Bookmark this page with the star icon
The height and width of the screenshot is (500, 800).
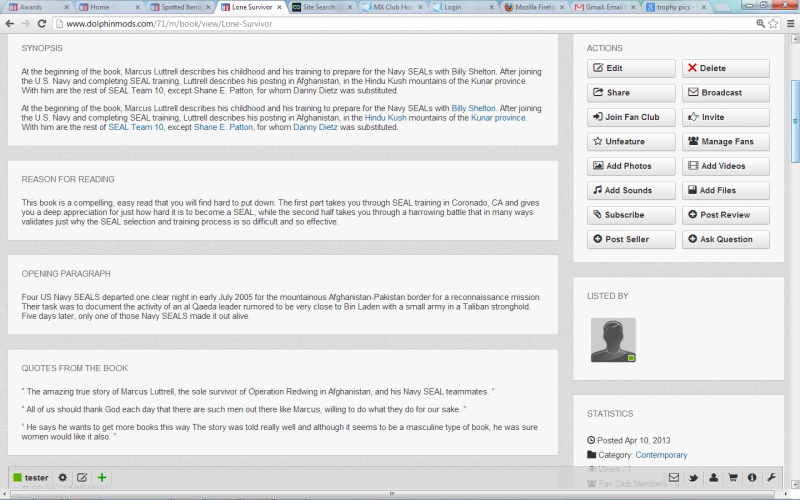(x=773, y=23)
